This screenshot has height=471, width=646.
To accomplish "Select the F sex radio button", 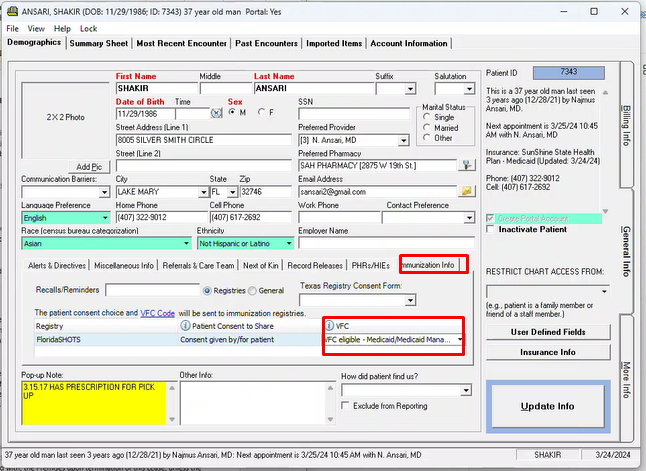I will tap(262, 112).
